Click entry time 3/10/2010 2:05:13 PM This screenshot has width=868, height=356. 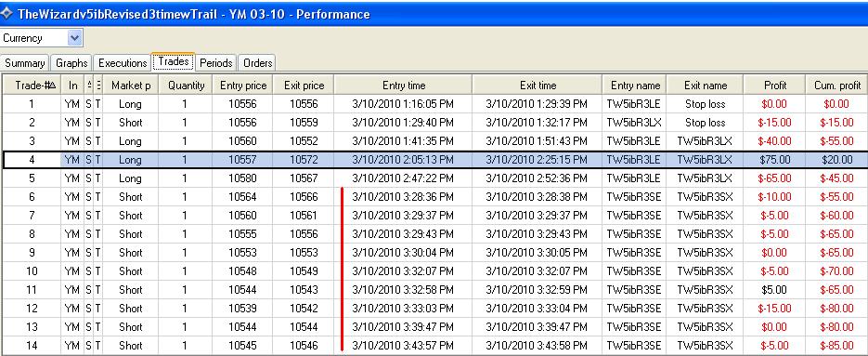(403, 160)
